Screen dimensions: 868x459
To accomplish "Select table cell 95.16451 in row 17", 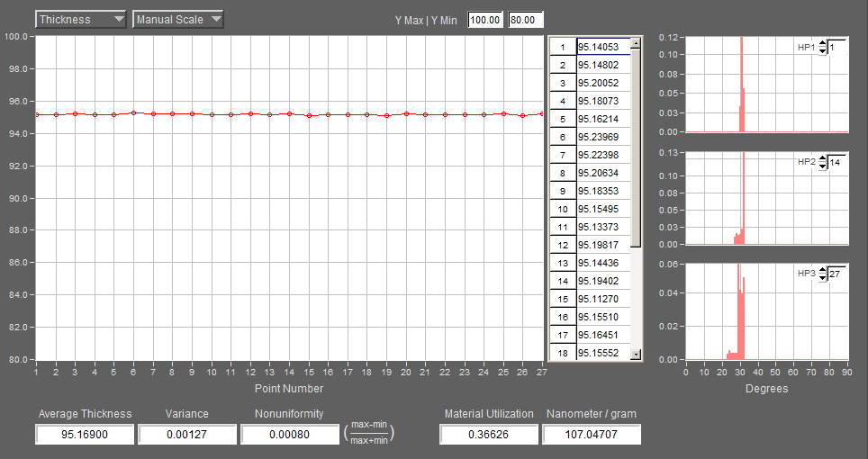I will point(603,335).
